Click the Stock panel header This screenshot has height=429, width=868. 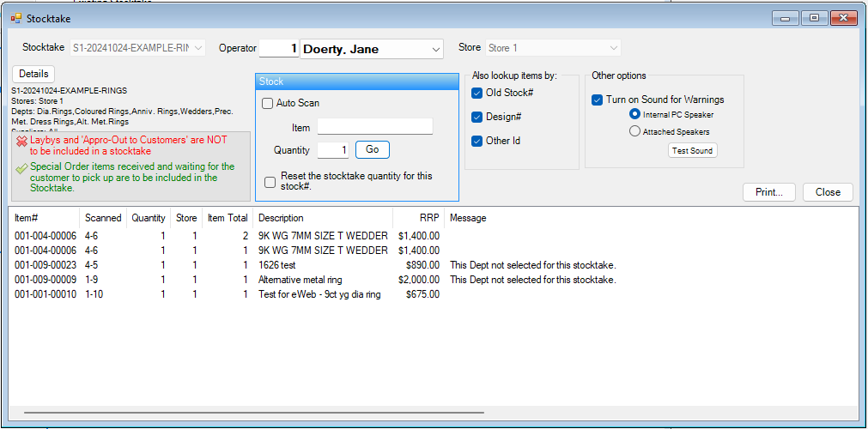click(357, 82)
